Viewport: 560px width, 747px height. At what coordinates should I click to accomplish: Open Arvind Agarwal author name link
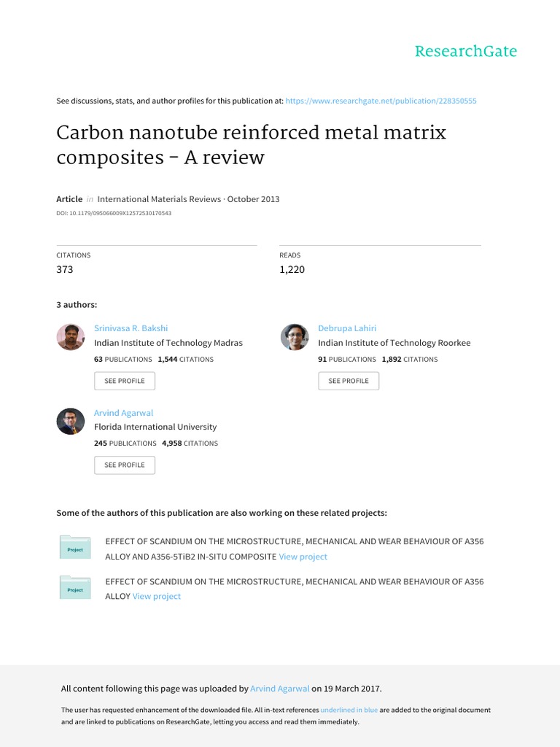point(123,413)
